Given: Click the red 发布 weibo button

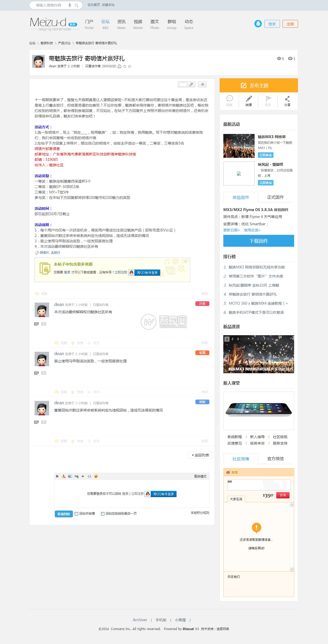Looking at the screenshot, I should click(x=283, y=495).
